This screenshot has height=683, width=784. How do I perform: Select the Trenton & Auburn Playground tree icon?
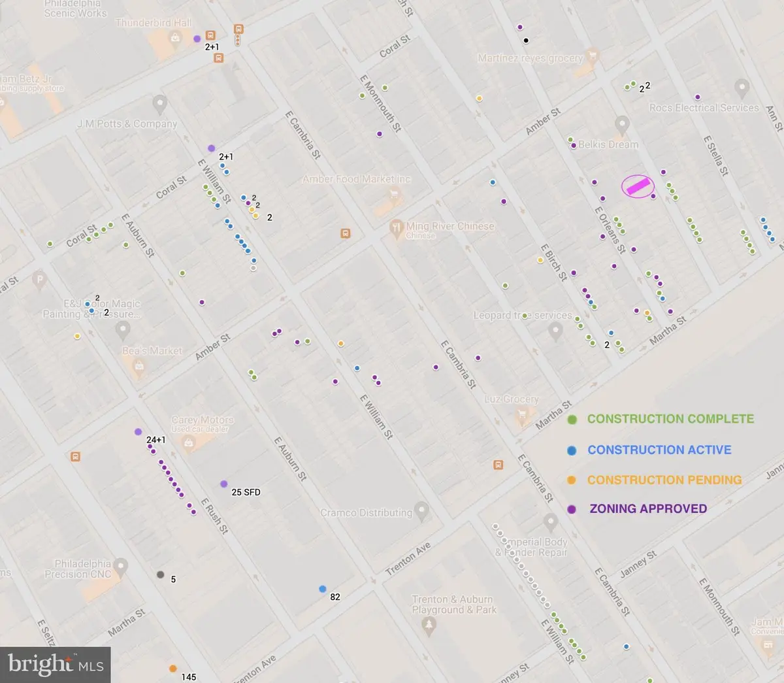(x=429, y=625)
